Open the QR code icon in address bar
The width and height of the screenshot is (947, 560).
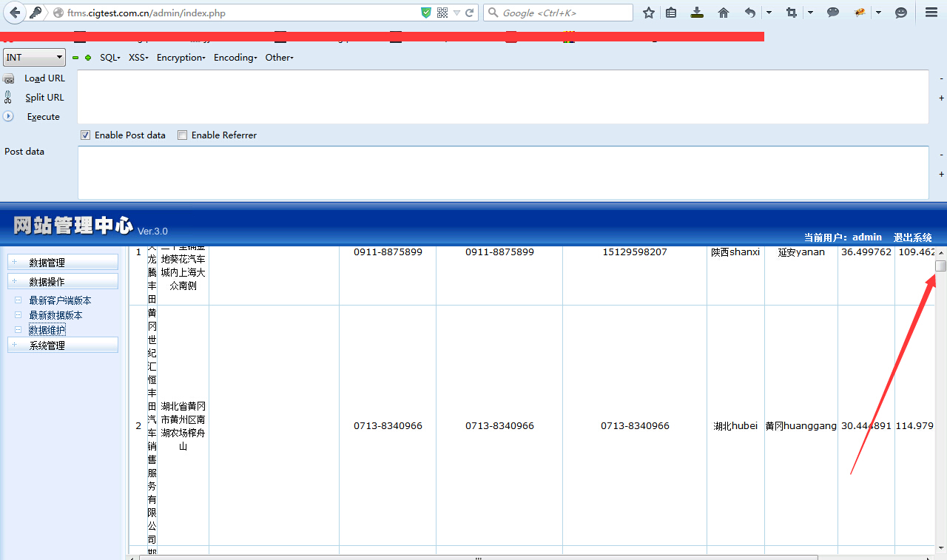point(442,13)
